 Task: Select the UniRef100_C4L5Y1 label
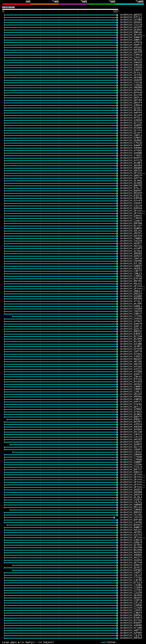pyautogui.click(x=131, y=502)
